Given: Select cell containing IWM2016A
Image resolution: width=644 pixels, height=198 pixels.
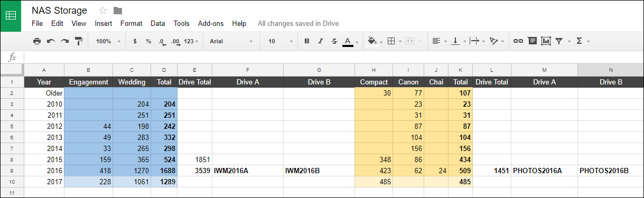Looking at the screenshot, I should point(248,171).
